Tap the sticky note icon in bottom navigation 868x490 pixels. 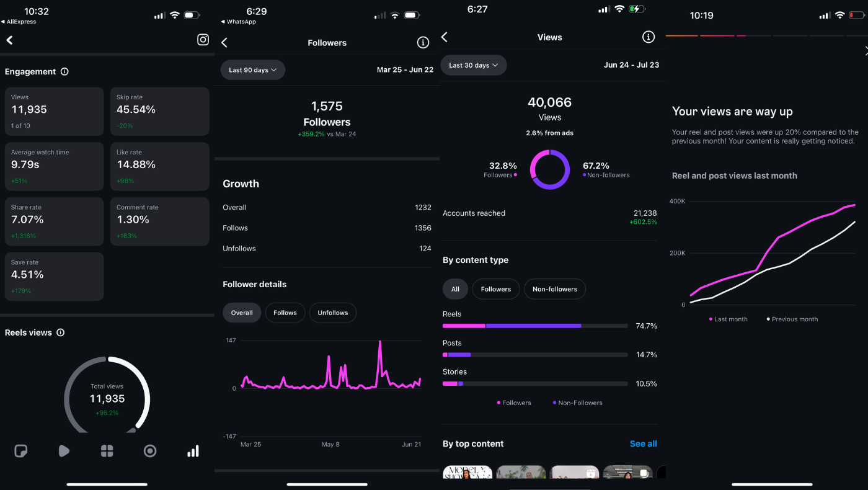(20, 451)
